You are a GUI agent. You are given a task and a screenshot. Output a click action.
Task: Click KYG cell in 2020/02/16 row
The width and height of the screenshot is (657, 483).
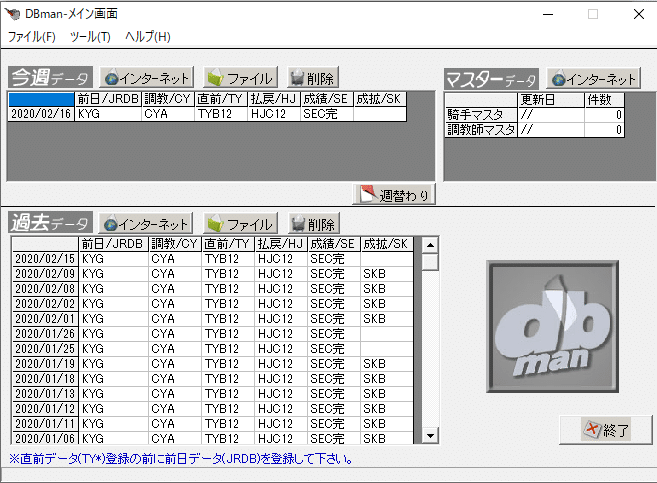[x=108, y=114]
